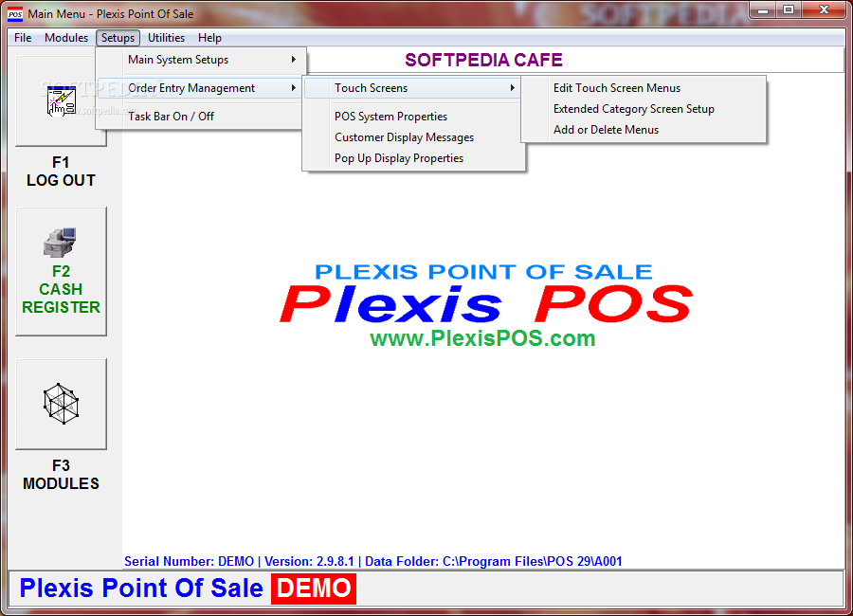Screen dimensions: 853x616
Task: Select Order Entry Management submenu item
Action: point(200,87)
